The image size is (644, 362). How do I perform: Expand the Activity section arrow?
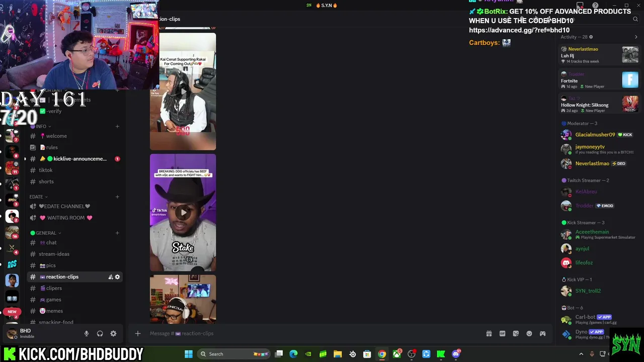pyautogui.click(x=636, y=37)
